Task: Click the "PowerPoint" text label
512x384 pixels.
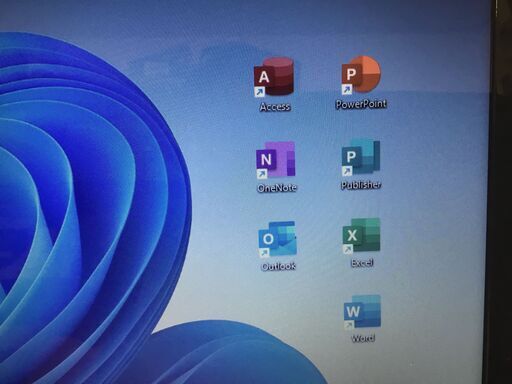Action: point(361,104)
